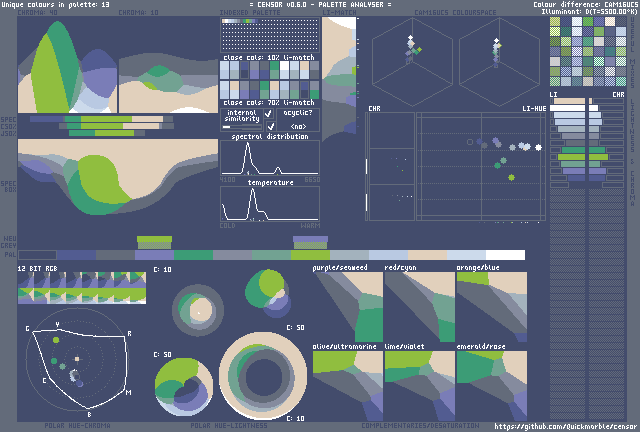Tick the internal similarity checkbox
This screenshot has width=640, height=432.
pyautogui.click(x=269, y=115)
